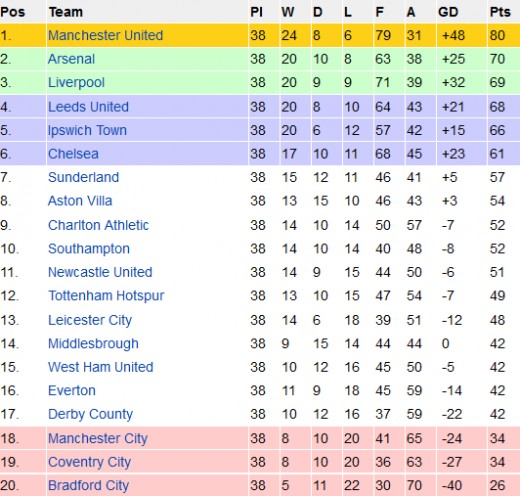The image size is (520, 496).
Task: Select the Leicester City link
Action: coord(90,321)
